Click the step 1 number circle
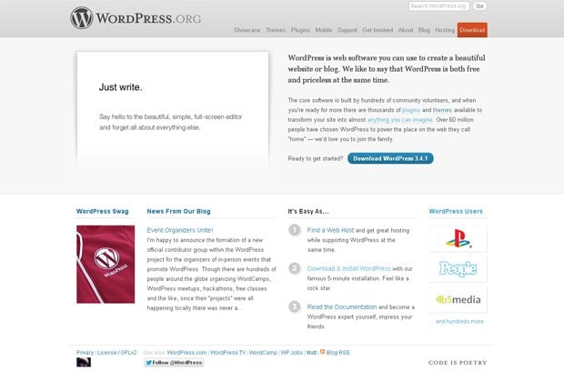 click(295, 231)
